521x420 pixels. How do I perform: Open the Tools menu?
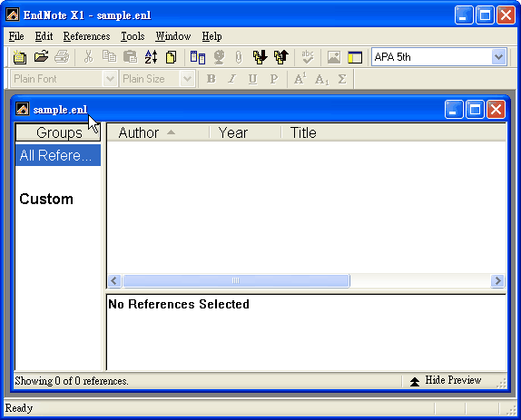[133, 36]
